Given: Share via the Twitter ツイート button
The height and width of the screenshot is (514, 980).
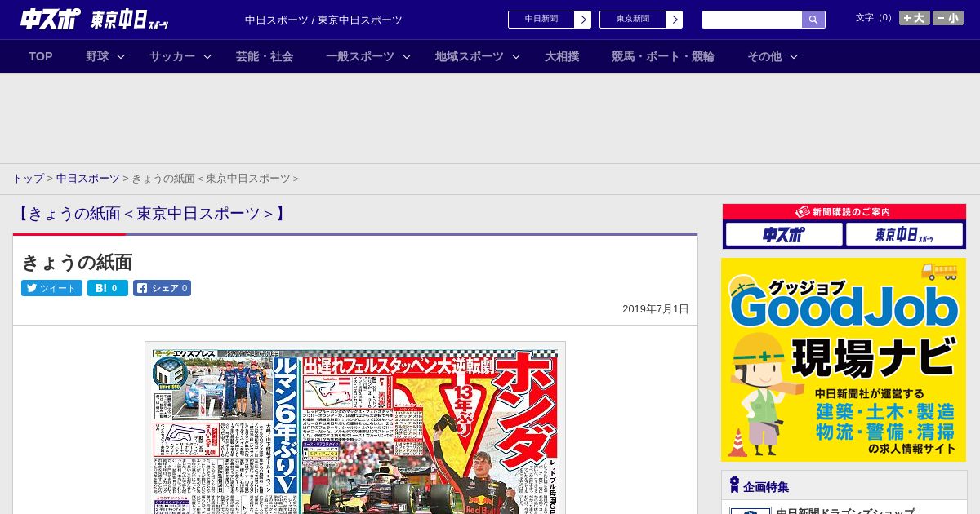Looking at the screenshot, I should click(x=51, y=288).
